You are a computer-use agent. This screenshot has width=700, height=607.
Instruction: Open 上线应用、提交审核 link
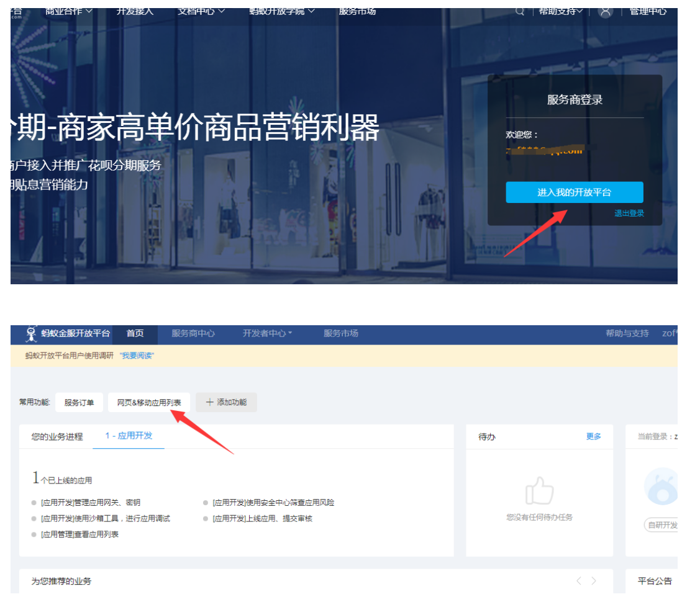[x=263, y=519]
